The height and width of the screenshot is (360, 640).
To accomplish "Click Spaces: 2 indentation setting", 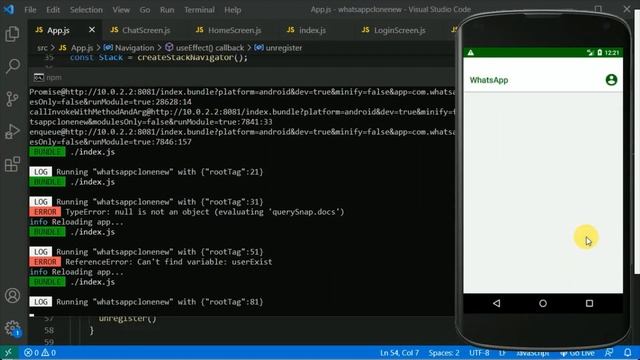I will pos(444,353).
